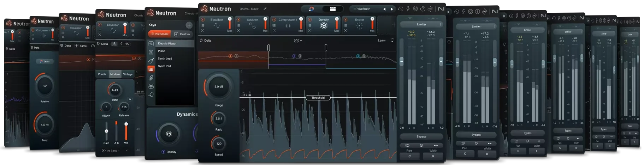Remove the Sculptor module with its X
Screen dimensions: 644x165
[x=238, y=31]
